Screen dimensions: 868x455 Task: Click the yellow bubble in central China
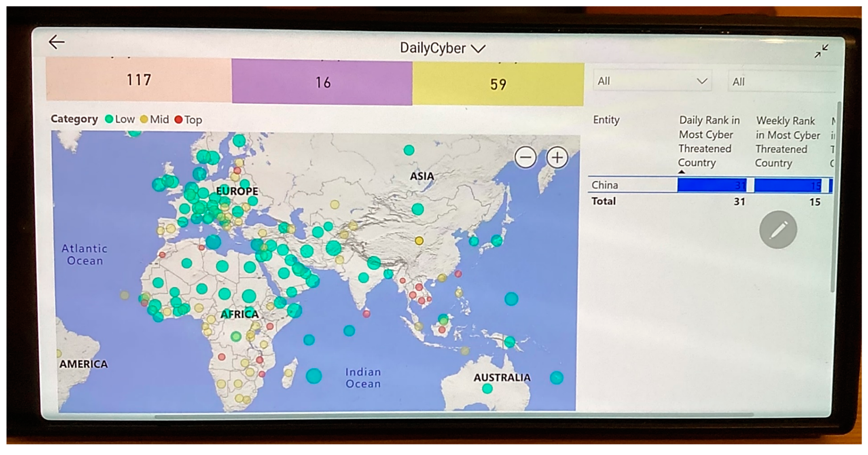[x=419, y=241]
